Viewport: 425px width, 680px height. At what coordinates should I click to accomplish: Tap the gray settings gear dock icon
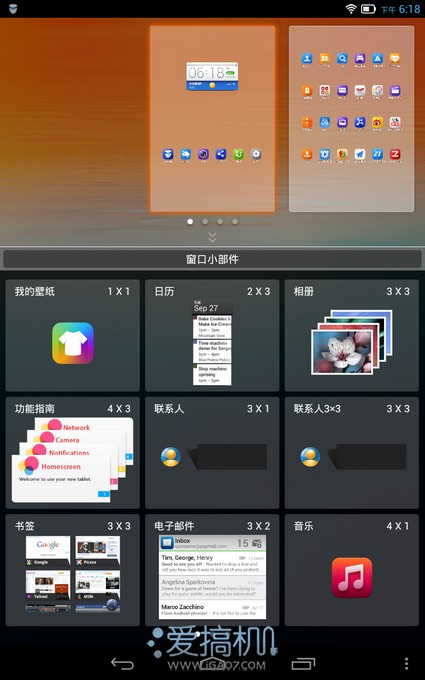tap(256, 154)
